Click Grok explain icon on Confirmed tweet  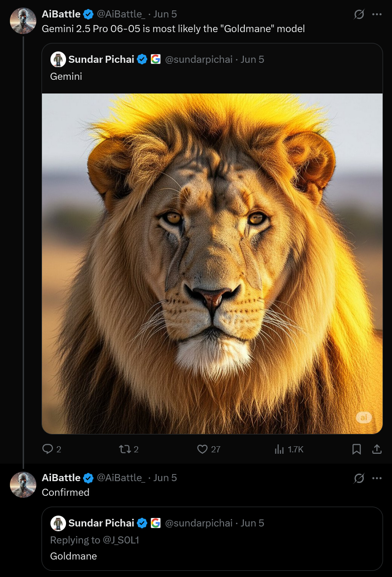pyautogui.click(x=359, y=478)
